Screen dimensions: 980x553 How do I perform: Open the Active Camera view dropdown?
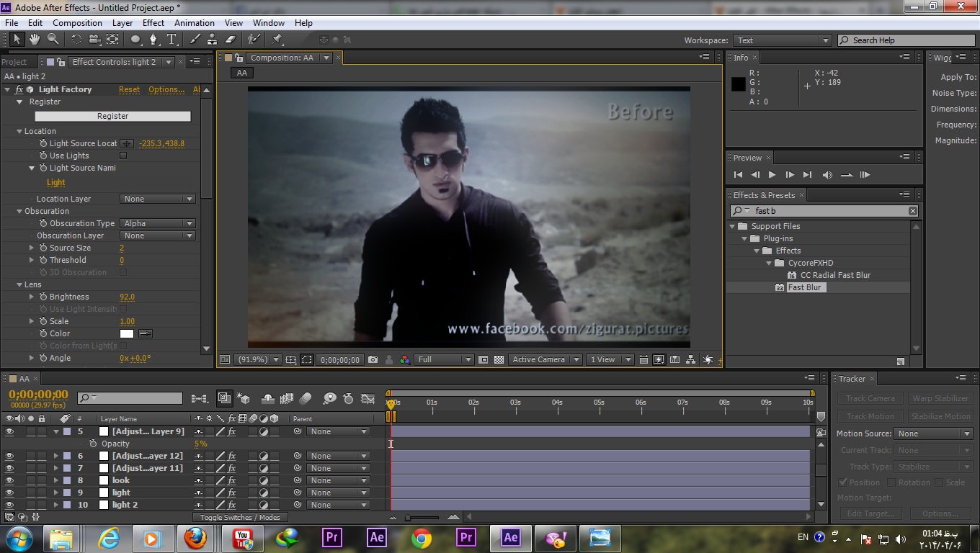point(545,359)
